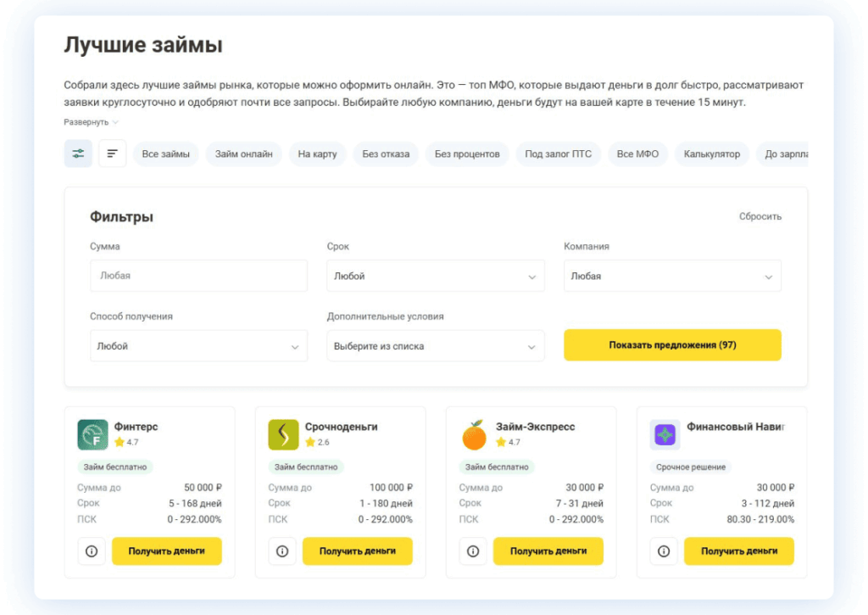The height and width of the screenshot is (615, 868).
Task: Click the Фильтры heading
Action: click(x=122, y=216)
